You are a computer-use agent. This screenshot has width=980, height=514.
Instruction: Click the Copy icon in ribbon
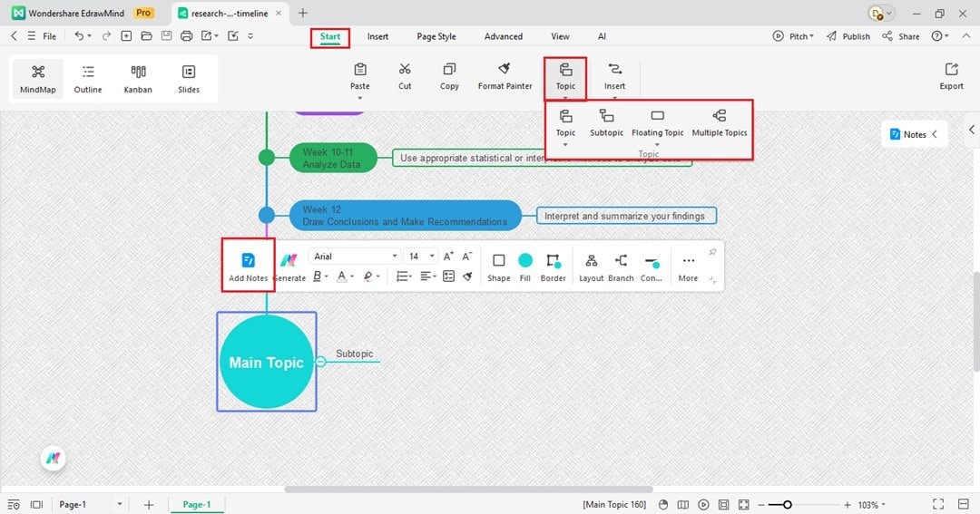pyautogui.click(x=449, y=69)
